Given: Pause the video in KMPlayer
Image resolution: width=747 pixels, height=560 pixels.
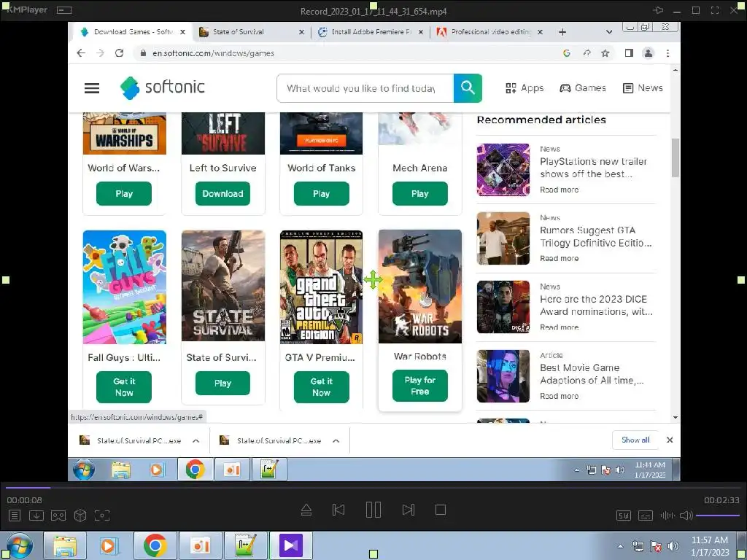Looking at the screenshot, I should click(x=373, y=510).
